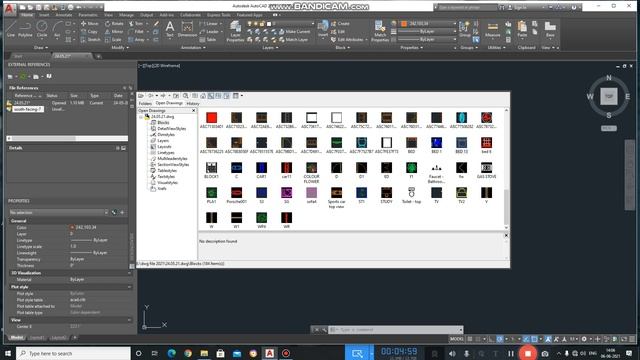
Task: Select the Polyline drawing tool
Action: 25,29
